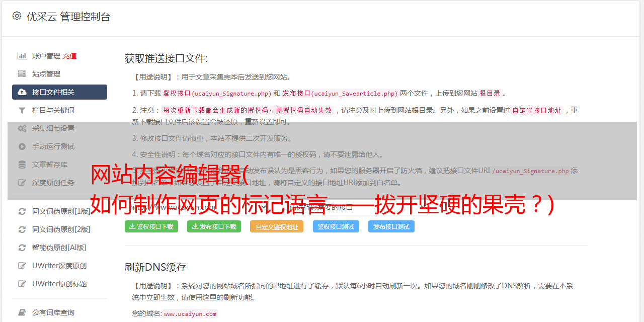Viewport: 644px width, 322px height.
Task: Click the edit icon for UWriter原创标题
Action: coord(22,284)
